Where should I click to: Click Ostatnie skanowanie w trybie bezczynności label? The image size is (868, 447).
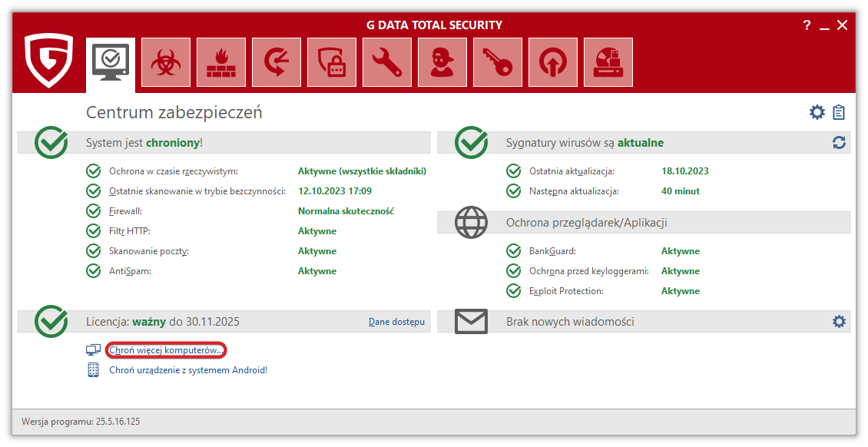tap(197, 191)
